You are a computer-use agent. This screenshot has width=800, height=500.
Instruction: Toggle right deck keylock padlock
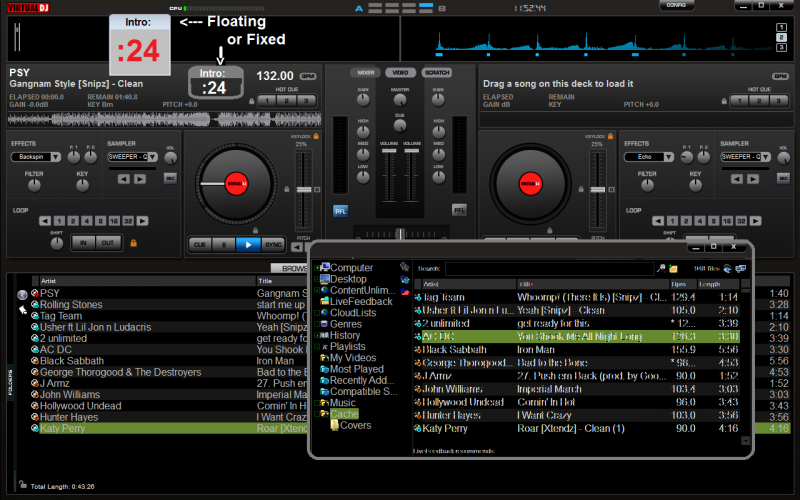click(610, 136)
